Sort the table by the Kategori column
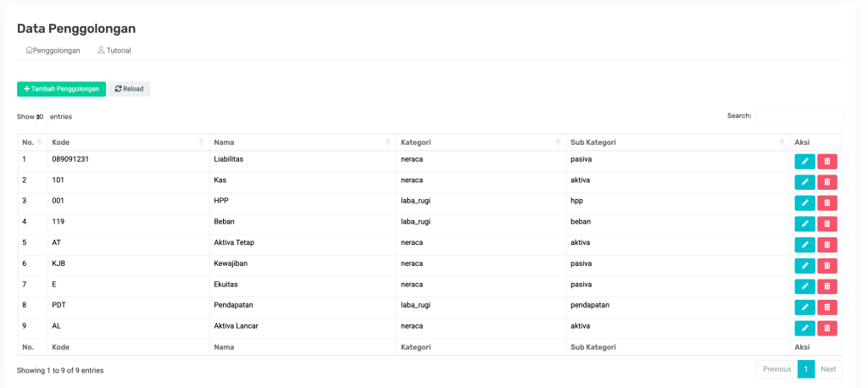868x388 pixels. [x=480, y=142]
